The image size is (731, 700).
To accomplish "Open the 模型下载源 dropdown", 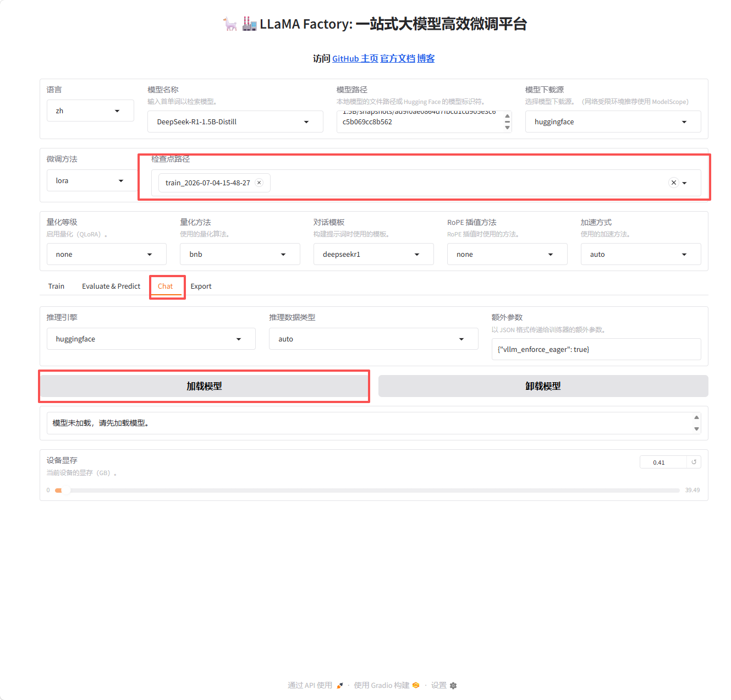I will tap(613, 122).
